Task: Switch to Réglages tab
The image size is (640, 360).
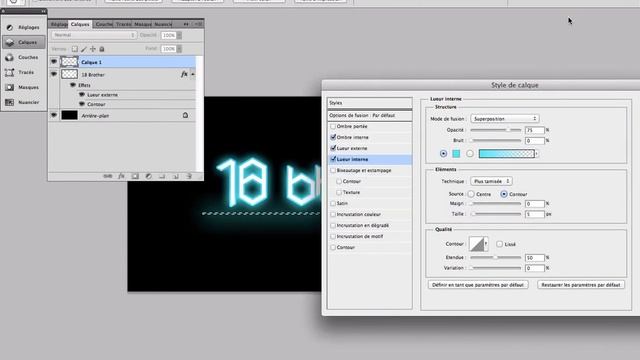Action: tap(59, 24)
